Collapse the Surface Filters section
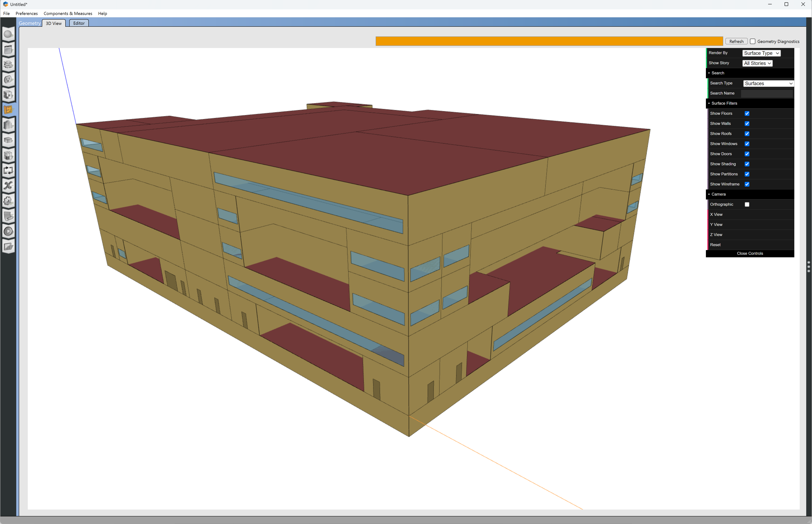812x524 pixels. pyautogui.click(x=724, y=103)
